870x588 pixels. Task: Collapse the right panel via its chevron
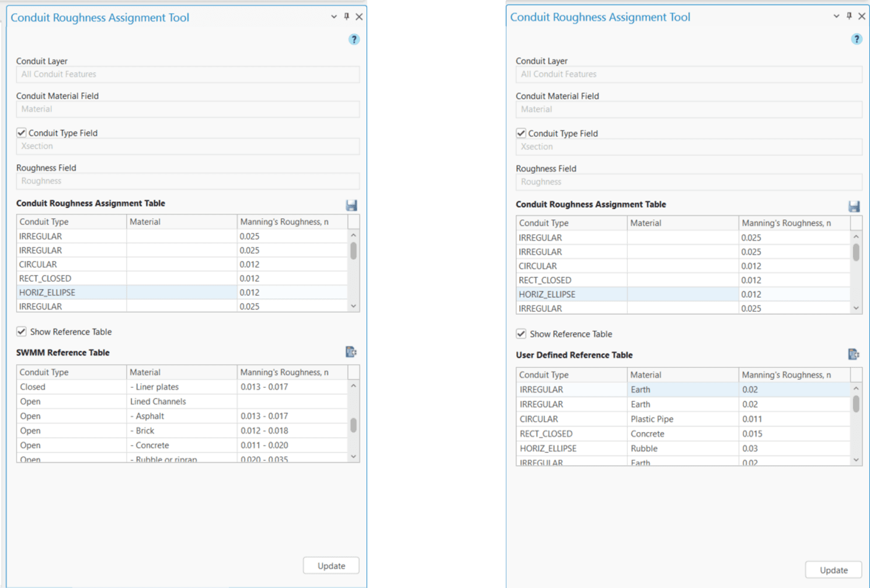[836, 16]
